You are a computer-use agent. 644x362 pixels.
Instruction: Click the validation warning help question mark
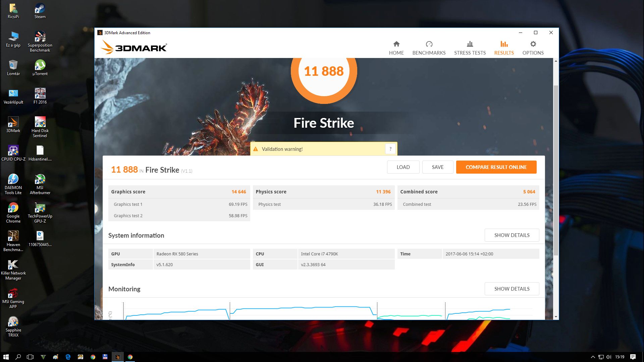click(x=390, y=149)
